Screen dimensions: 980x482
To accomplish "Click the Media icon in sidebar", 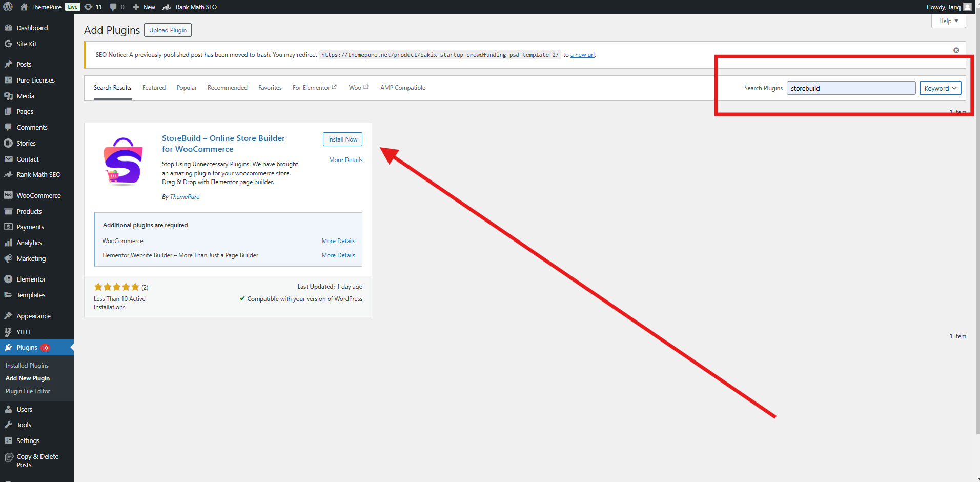I will (x=8, y=96).
